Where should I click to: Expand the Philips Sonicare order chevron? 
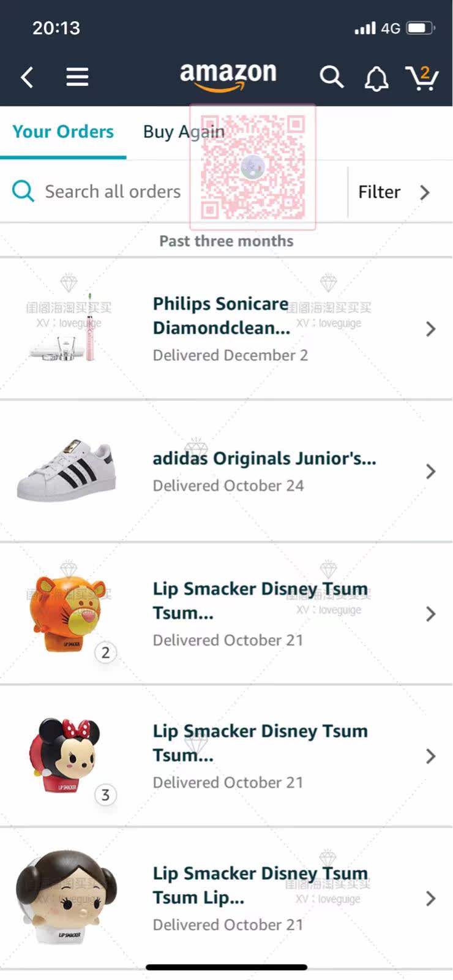(x=430, y=329)
